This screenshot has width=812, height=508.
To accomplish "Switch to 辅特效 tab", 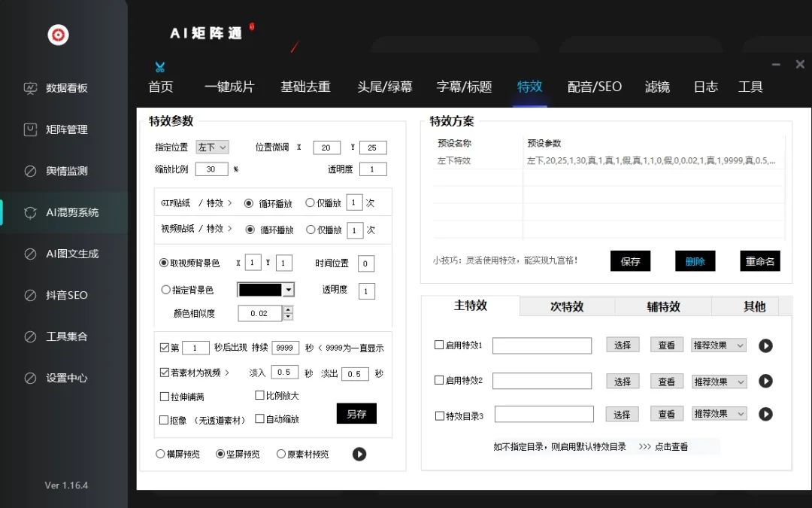I will pos(663,306).
